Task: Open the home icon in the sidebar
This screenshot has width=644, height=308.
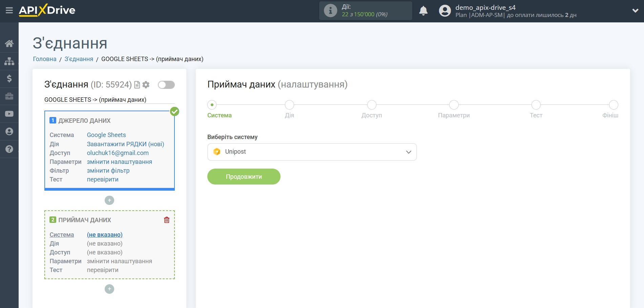Action: coord(9,43)
